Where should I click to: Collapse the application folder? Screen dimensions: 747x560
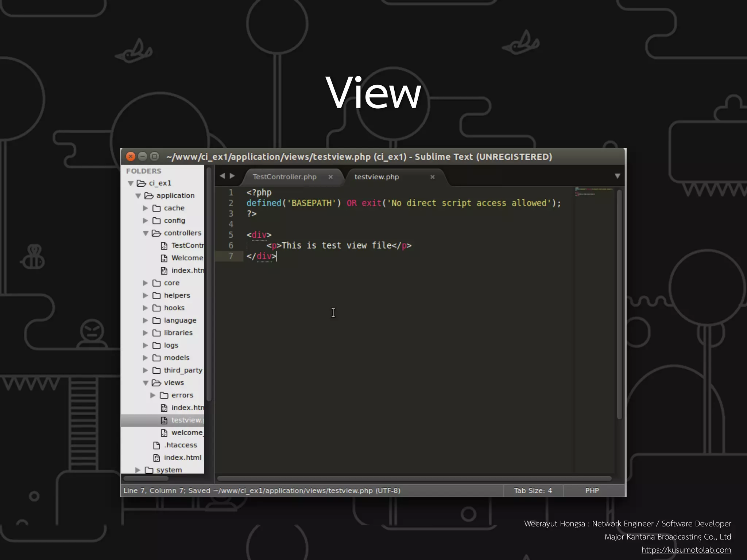tap(138, 196)
